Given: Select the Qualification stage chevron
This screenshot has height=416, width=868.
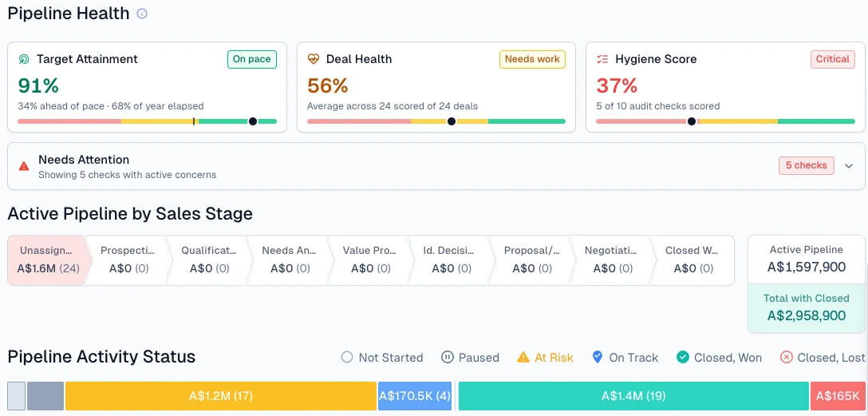Looking at the screenshot, I should (x=208, y=260).
